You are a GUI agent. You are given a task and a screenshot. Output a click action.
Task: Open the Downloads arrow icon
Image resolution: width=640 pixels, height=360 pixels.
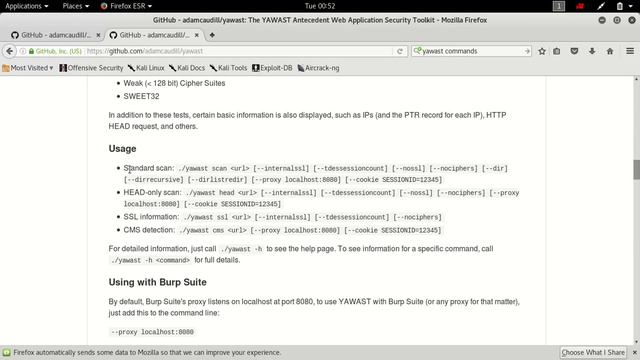(592, 51)
